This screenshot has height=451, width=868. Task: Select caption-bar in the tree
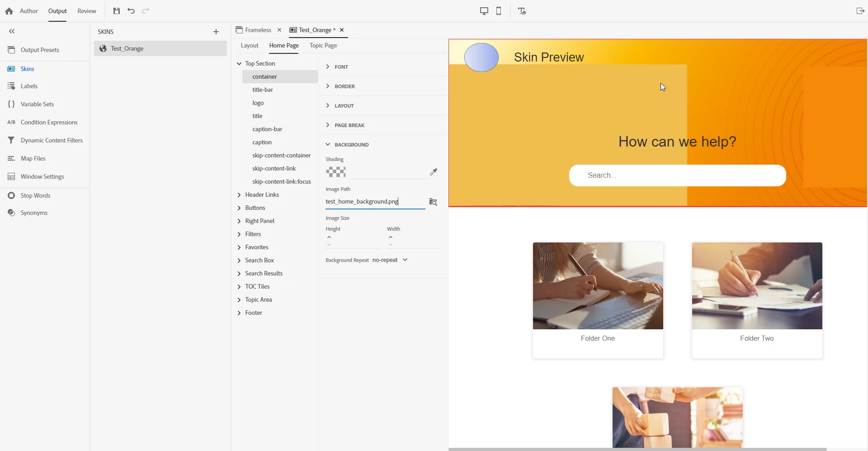coord(267,129)
